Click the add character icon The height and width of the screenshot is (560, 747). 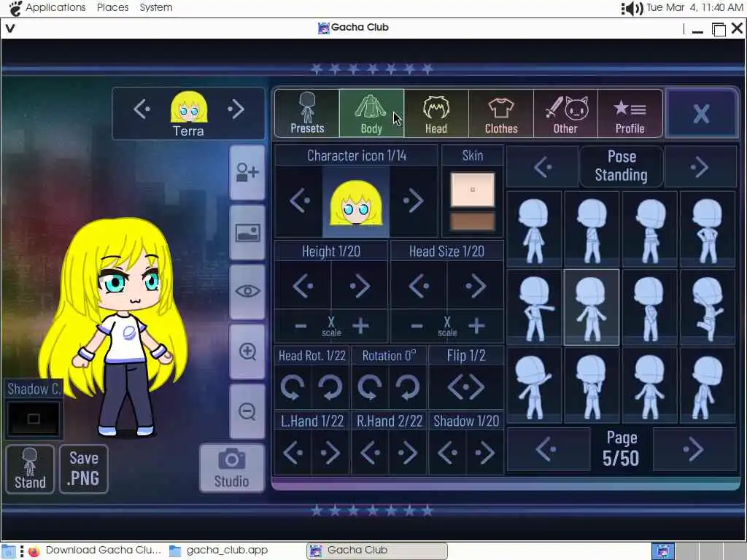[x=247, y=172]
